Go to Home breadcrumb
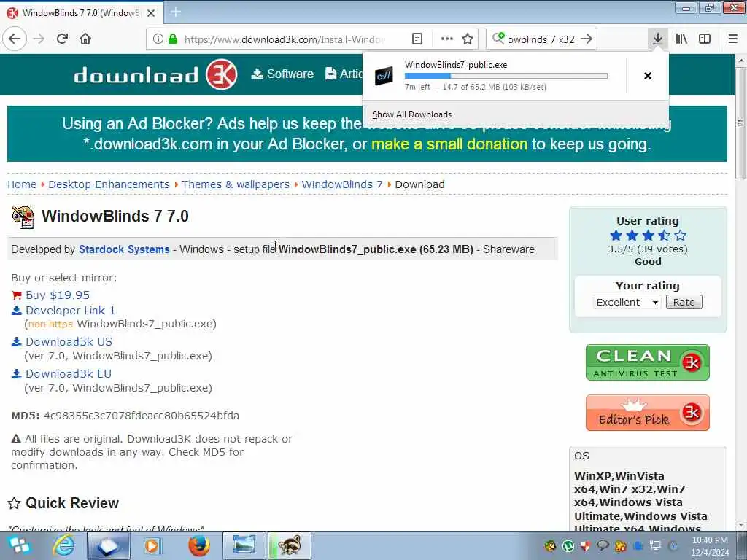 [22, 184]
